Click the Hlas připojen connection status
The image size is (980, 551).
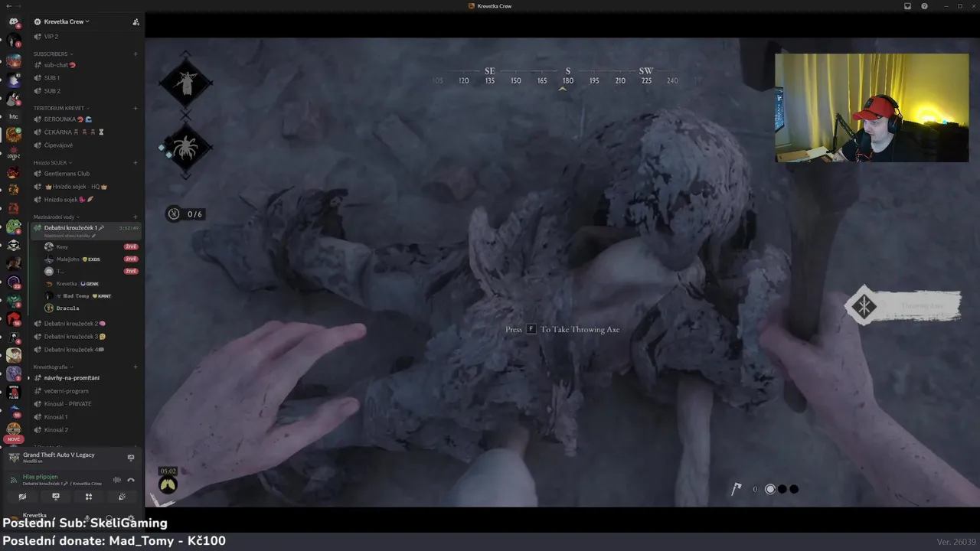click(40, 477)
